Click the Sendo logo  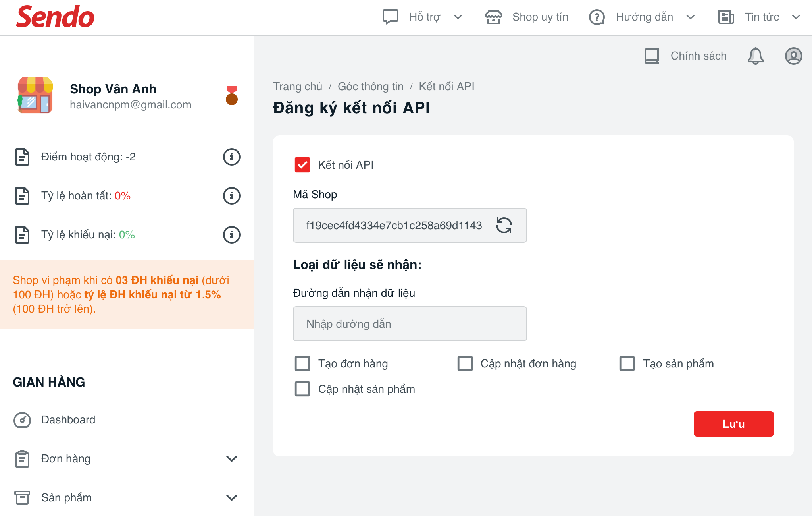(x=55, y=17)
